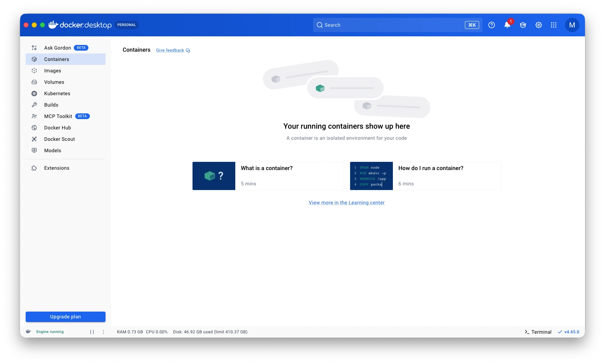
Task: Click the Upgrade plan button
Action: pos(65,317)
